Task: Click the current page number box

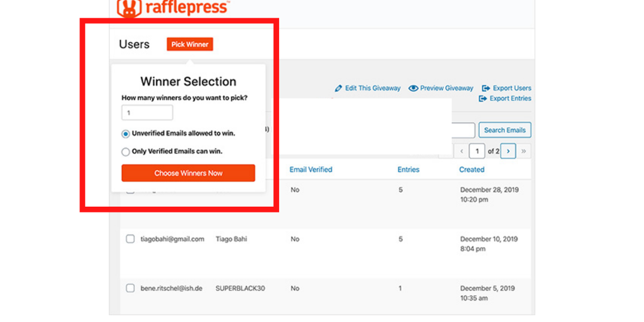Action: 477,151
